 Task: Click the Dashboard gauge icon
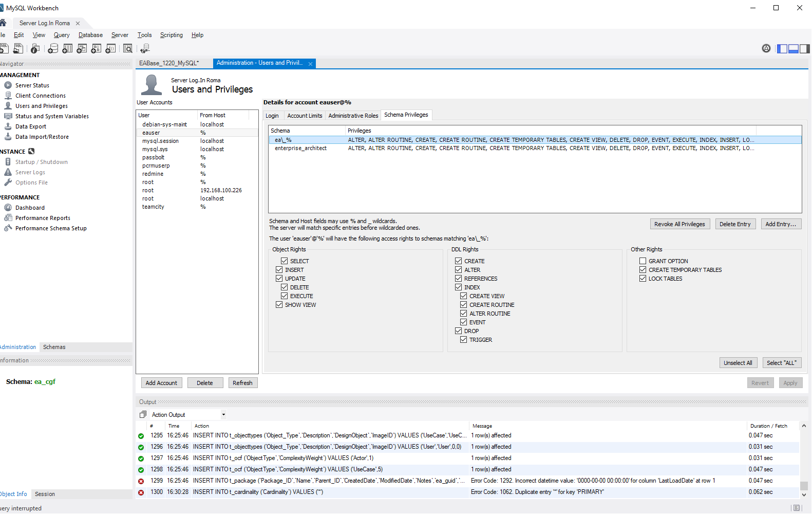tap(8, 208)
